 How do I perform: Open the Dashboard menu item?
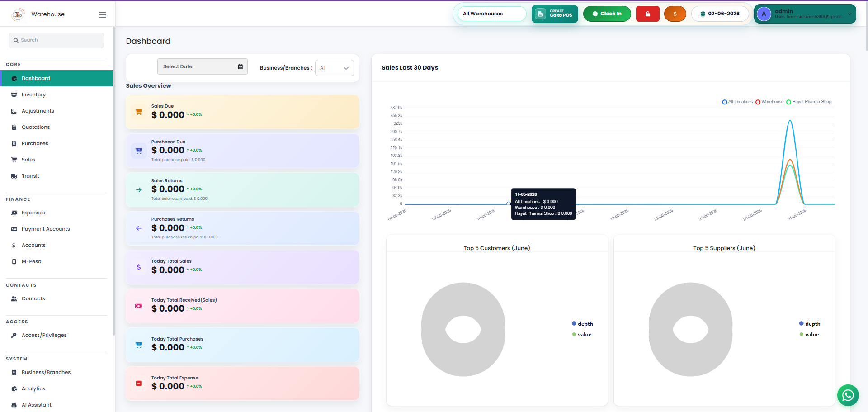tap(57, 78)
